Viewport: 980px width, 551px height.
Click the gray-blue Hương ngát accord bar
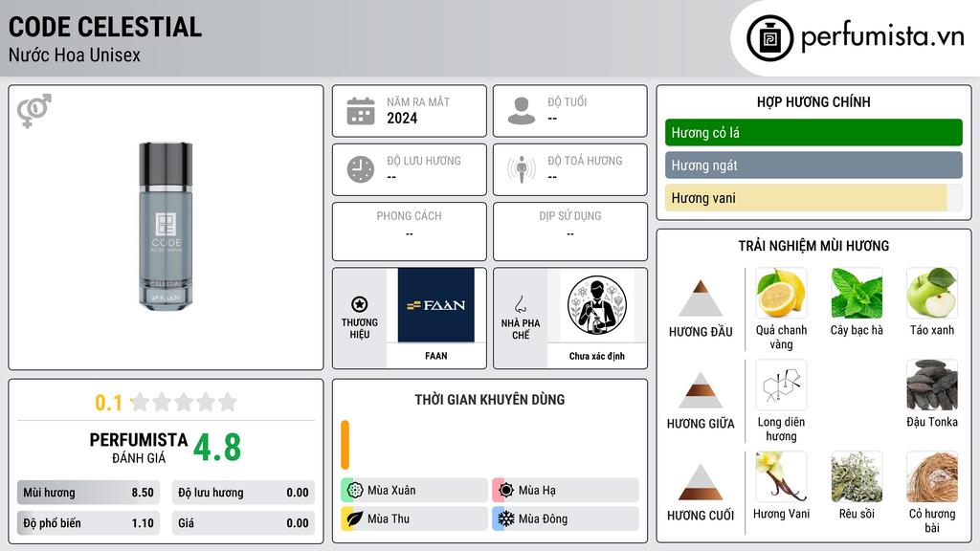point(813,165)
